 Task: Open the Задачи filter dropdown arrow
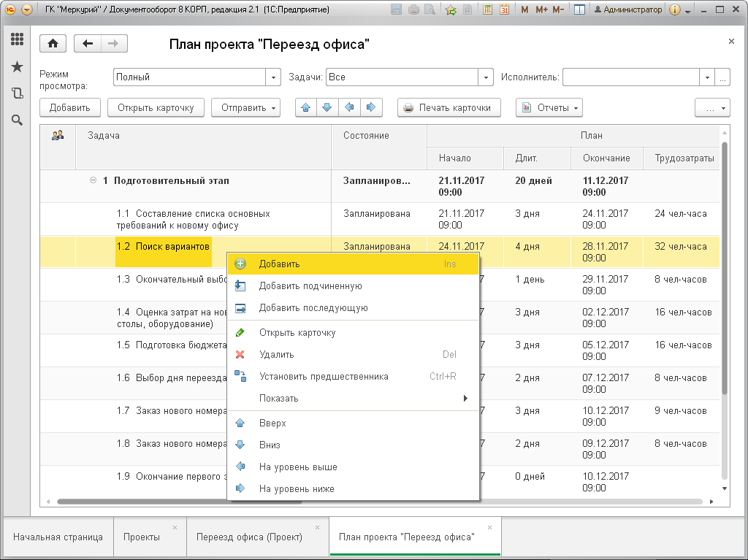click(x=486, y=77)
